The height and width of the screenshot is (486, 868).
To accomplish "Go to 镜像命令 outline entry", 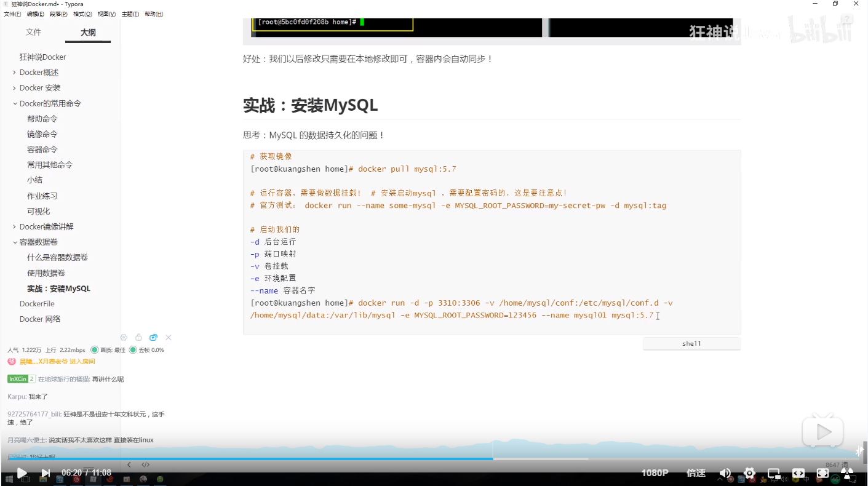I will tap(42, 134).
